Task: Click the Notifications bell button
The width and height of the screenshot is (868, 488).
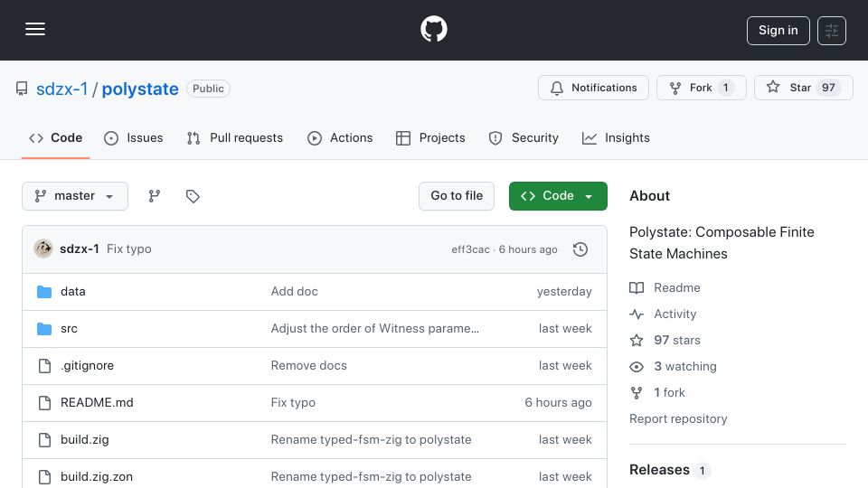Action: (x=593, y=88)
